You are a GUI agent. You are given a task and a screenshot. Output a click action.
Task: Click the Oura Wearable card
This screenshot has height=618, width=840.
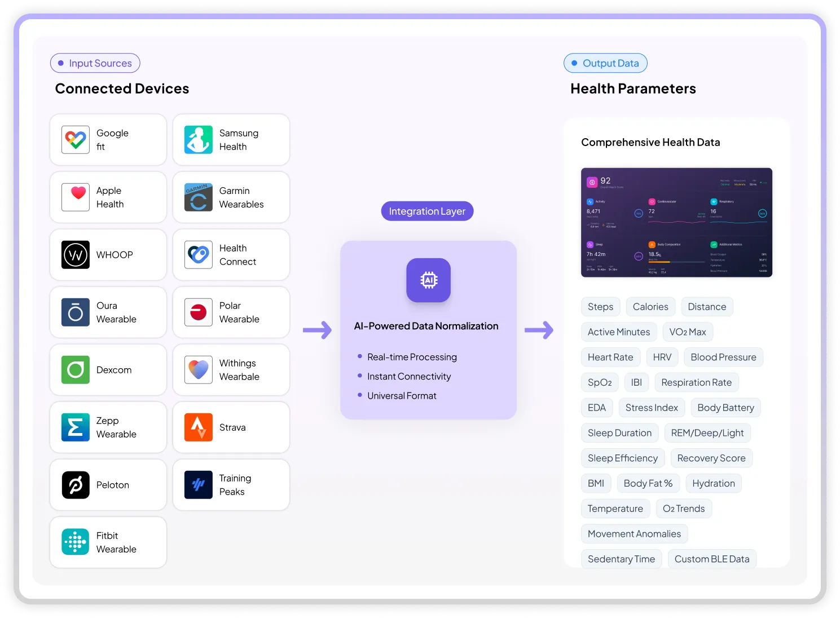(x=108, y=312)
